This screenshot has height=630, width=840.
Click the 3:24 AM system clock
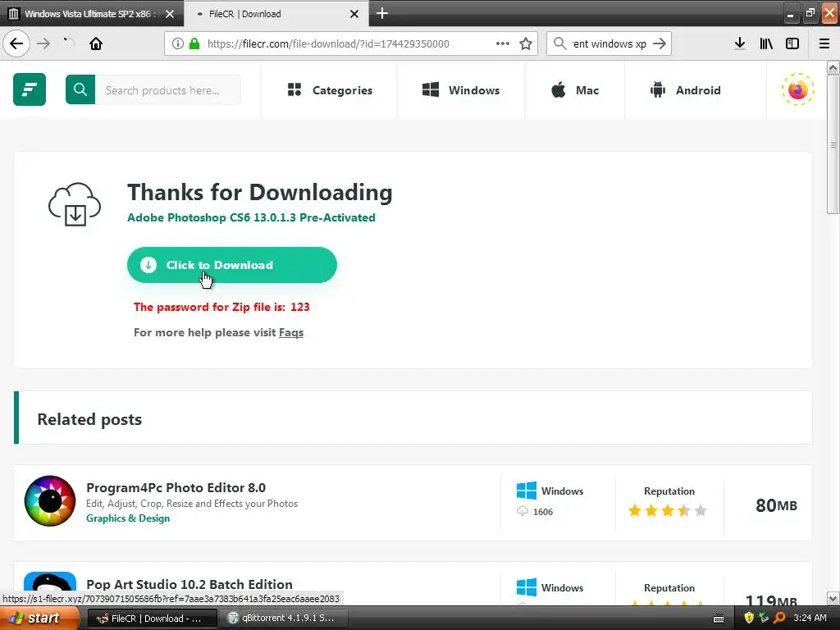[x=810, y=618]
